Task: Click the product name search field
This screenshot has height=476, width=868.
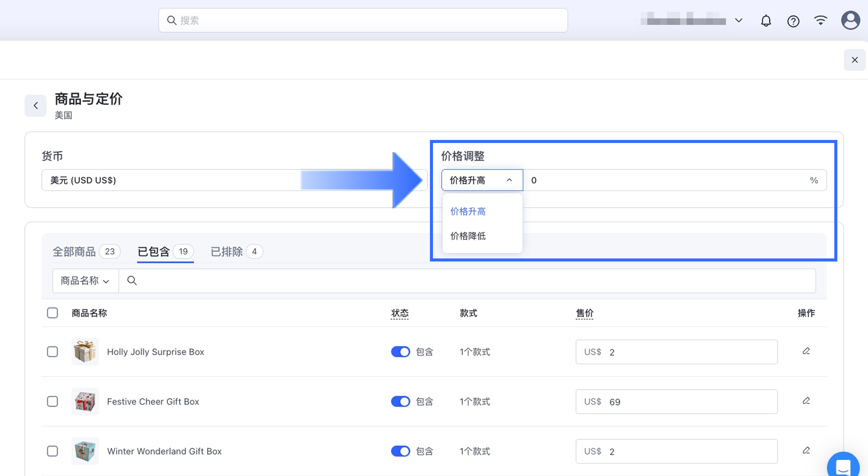Action: pos(467,281)
